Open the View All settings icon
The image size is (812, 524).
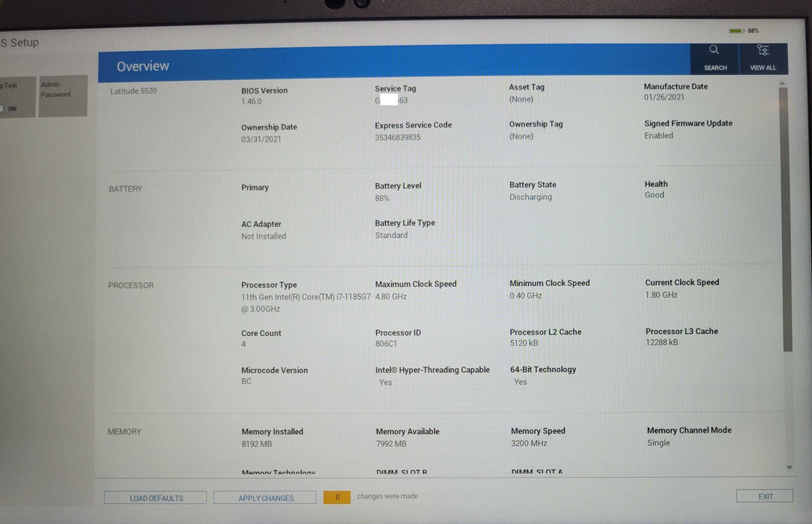pos(763,50)
